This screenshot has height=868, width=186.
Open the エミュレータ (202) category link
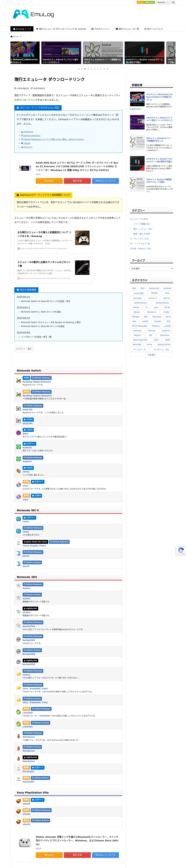coord(139,219)
